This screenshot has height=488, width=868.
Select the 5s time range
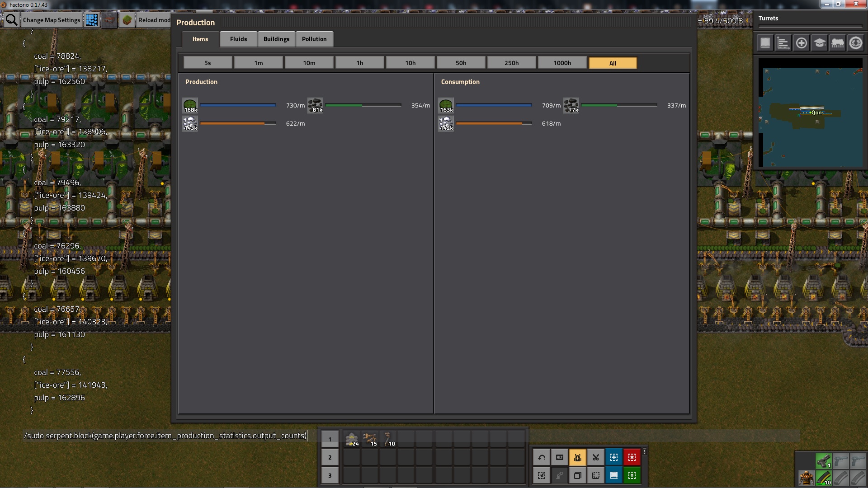pyautogui.click(x=208, y=63)
